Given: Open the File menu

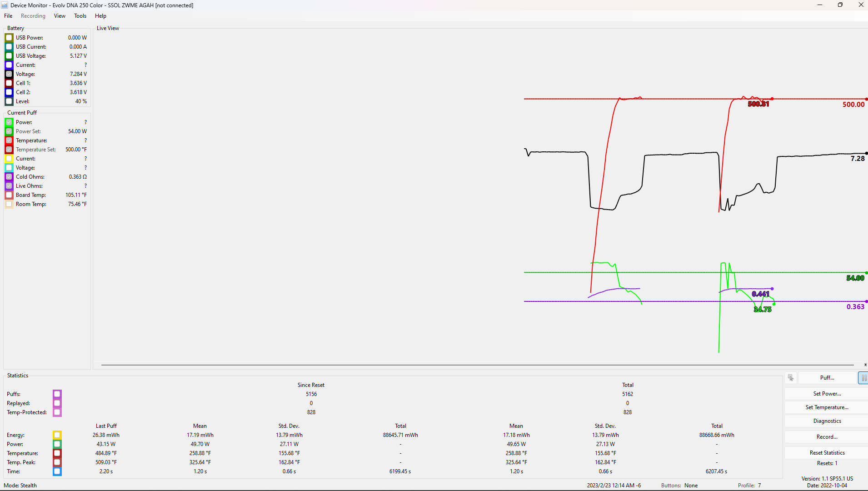Looking at the screenshot, I should pos(8,16).
